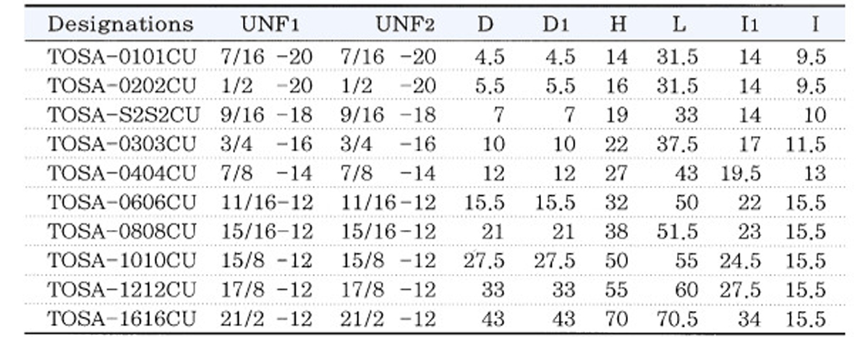Click the H column header
Viewport: 868px width, 337px height.
(618, 24)
